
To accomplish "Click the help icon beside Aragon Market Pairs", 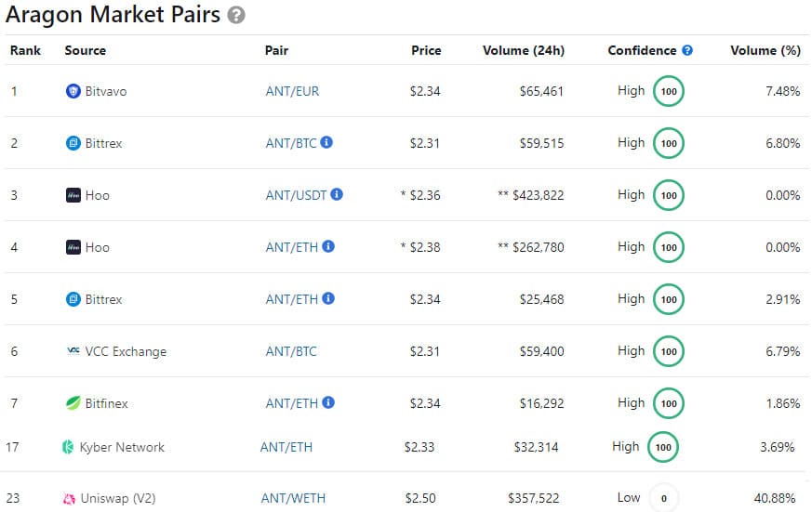I will (x=237, y=15).
